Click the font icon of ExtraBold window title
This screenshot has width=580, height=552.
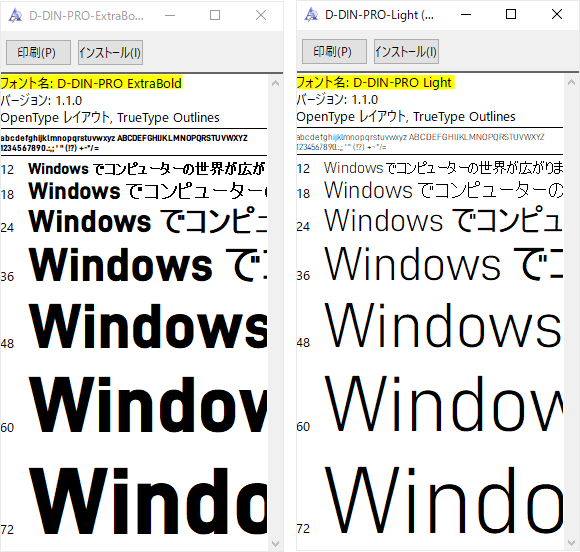coord(16,16)
